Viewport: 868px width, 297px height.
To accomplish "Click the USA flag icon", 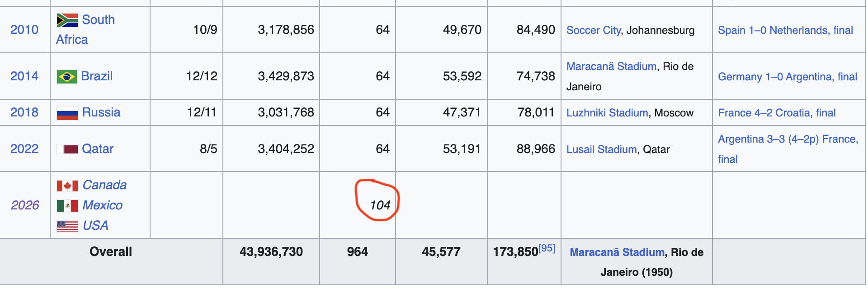I will pyautogui.click(x=67, y=226).
